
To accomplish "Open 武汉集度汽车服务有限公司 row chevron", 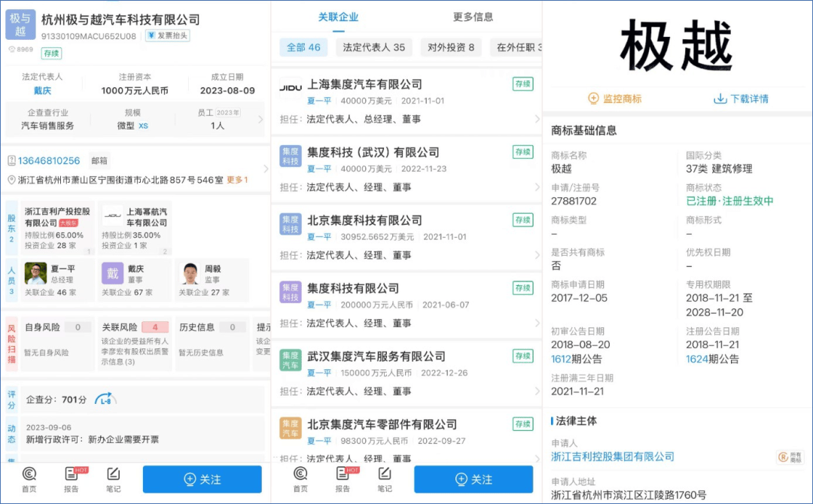I will (537, 391).
